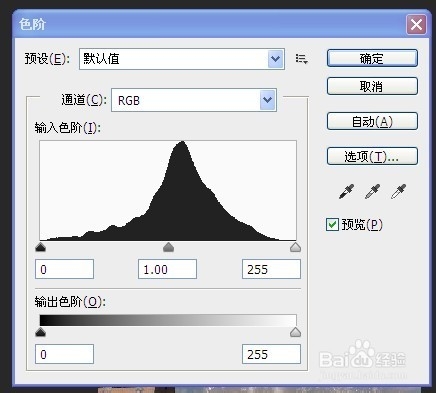Screen dimensions: 436x393
Task: Click the 自动(A) button
Action: tap(372, 121)
